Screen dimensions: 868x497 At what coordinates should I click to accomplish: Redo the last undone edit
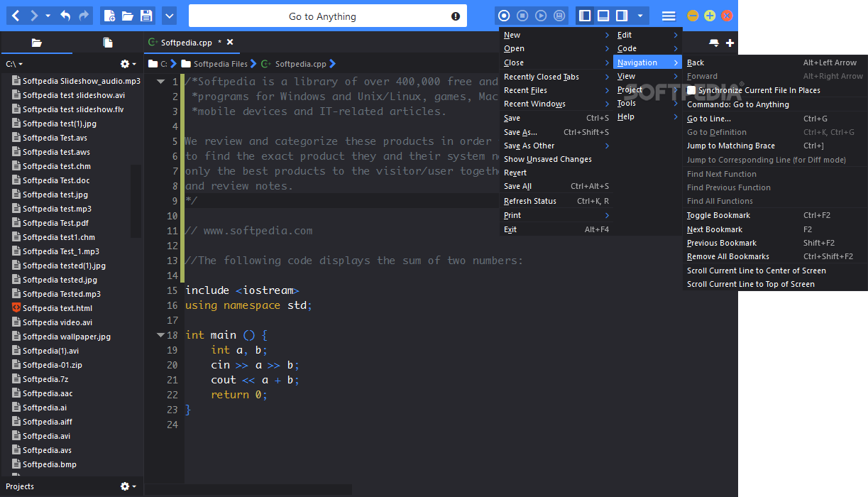tap(84, 16)
